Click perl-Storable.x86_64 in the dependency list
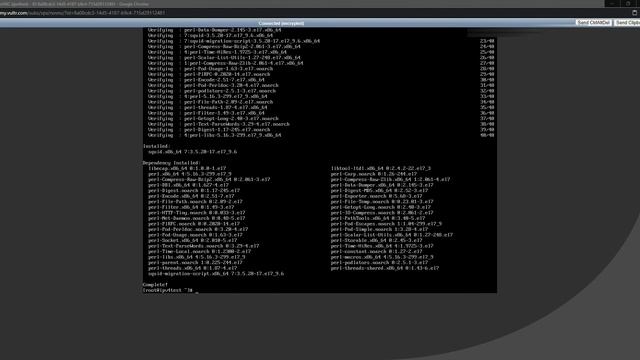 click(x=376, y=240)
